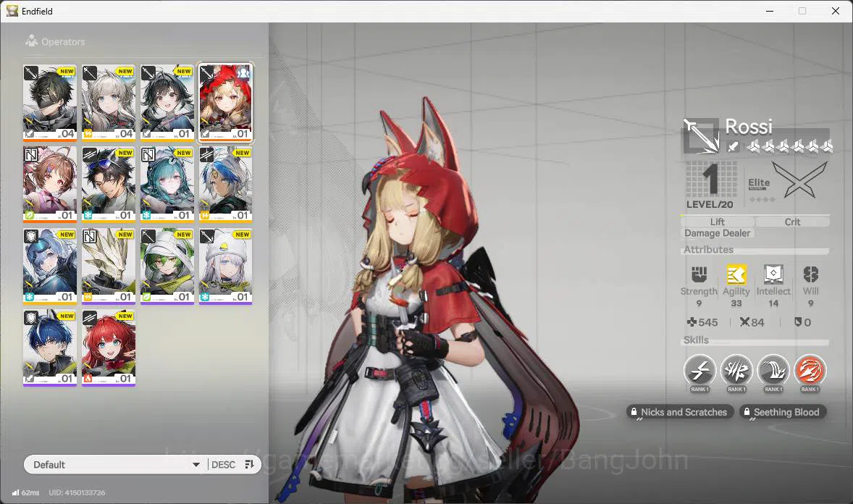Select the light-blue-haired armored girl card
The width and height of the screenshot is (853, 504).
49,266
